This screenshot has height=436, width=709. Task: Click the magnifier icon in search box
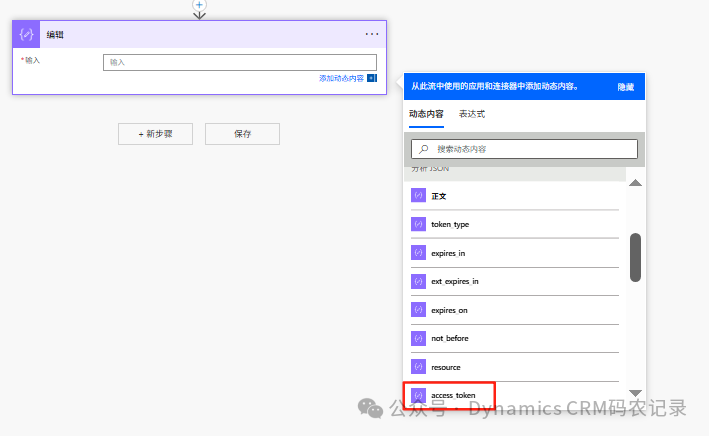[424, 149]
